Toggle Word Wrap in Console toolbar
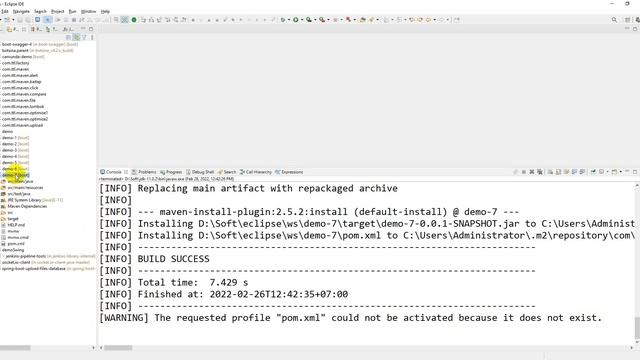 tap(567, 172)
